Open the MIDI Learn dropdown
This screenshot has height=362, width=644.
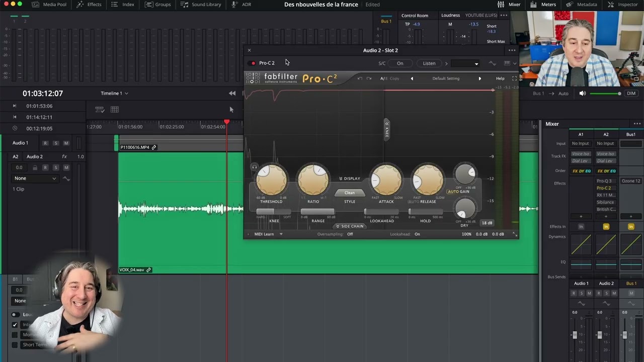(268, 234)
